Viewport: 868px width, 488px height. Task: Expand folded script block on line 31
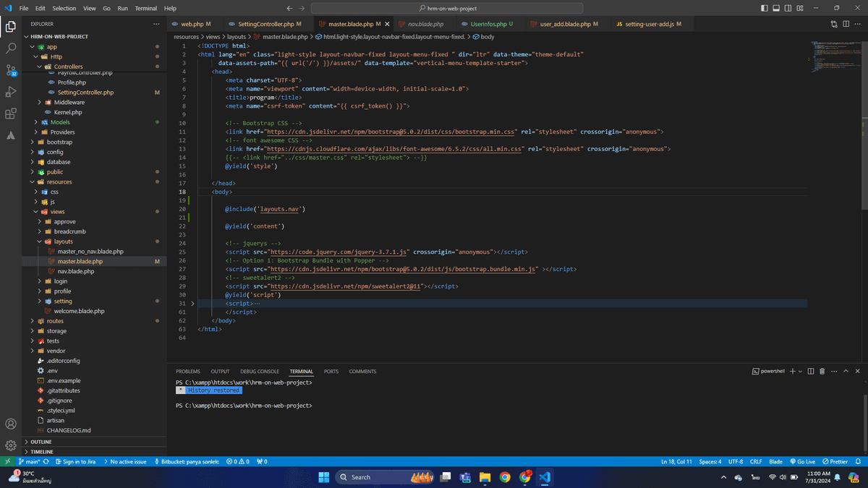[192, 304]
